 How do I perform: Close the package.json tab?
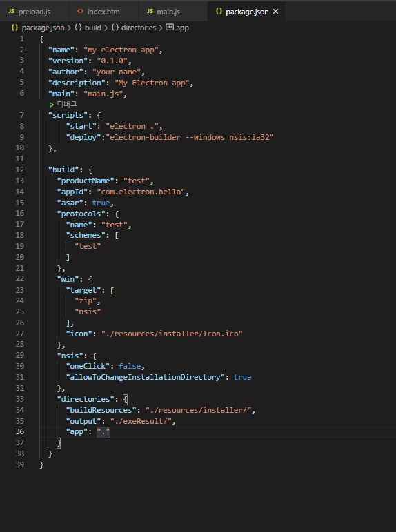pos(276,12)
